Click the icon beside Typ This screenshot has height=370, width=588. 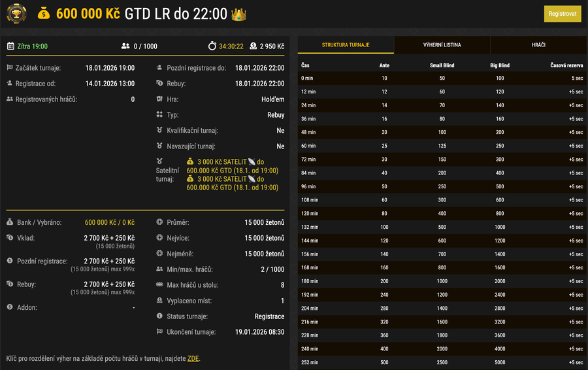pyautogui.click(x=159, y=114)
